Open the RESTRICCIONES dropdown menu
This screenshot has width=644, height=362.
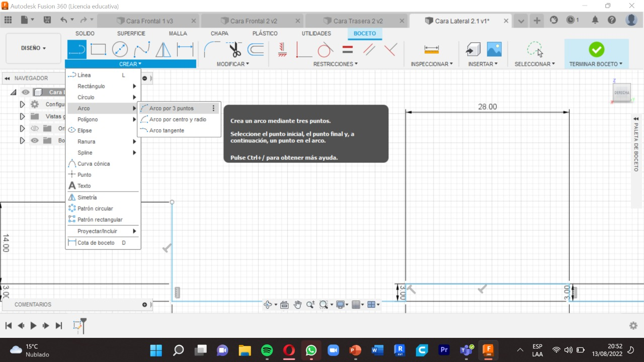tap(336, 64)
